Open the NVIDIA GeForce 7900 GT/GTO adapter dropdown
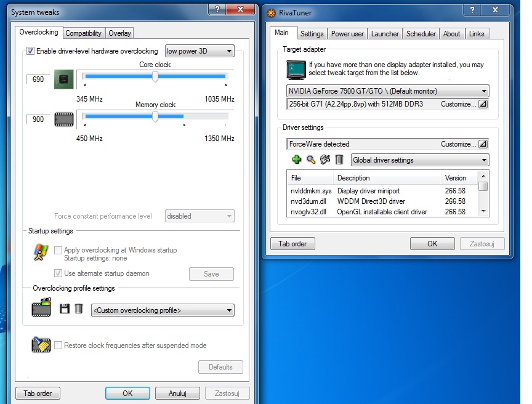532x404 pixels. click(387, 91)
